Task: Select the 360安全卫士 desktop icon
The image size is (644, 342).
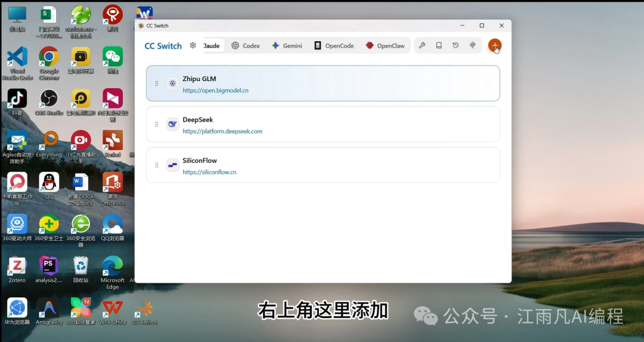Action: [x=49, y=228]
